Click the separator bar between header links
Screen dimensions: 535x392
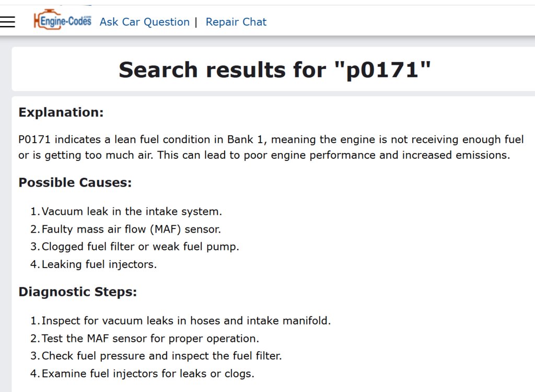[x=196, y=22]
